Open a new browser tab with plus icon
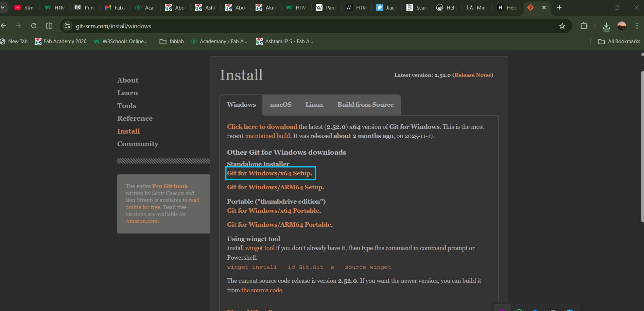 [x=559, y=7]
